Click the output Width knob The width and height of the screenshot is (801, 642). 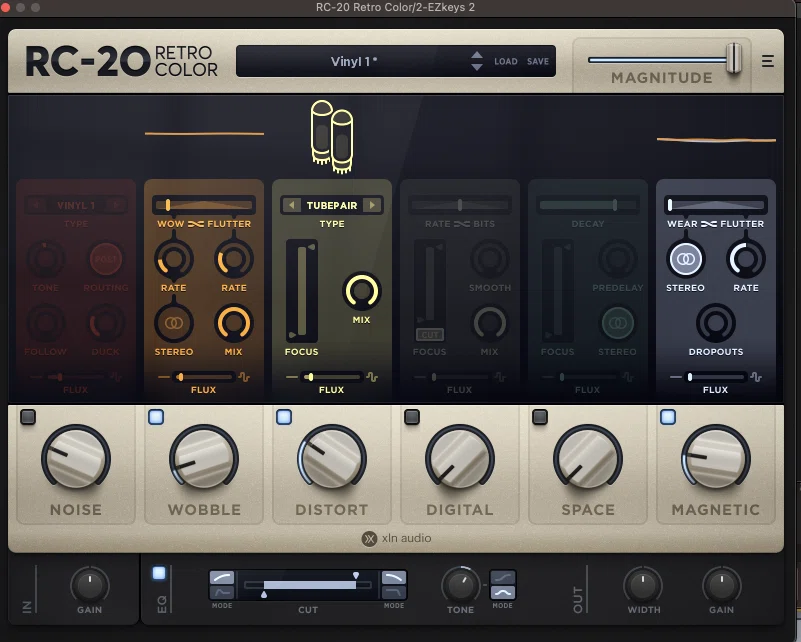coord(643,585)
